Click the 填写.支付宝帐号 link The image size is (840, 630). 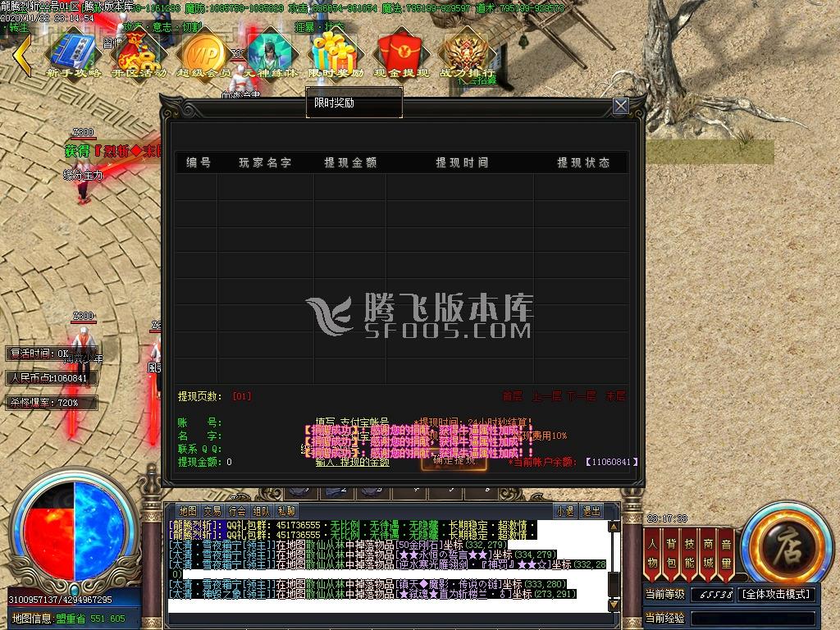point(352,422)
